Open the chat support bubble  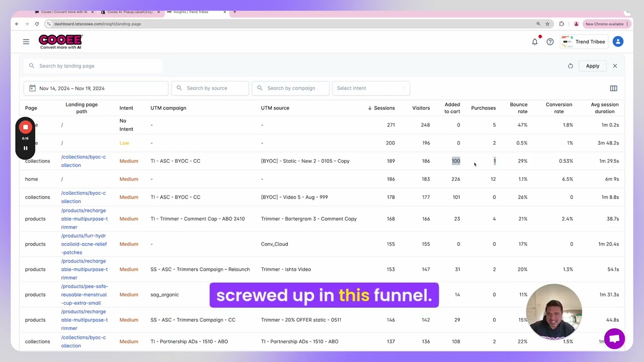tap(614, 339)
